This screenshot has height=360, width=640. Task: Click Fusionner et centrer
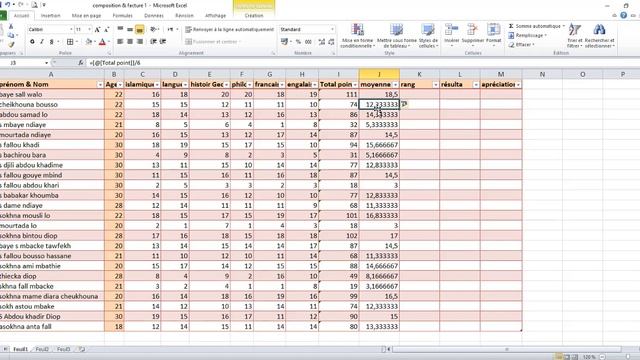(x=213, y=42)
